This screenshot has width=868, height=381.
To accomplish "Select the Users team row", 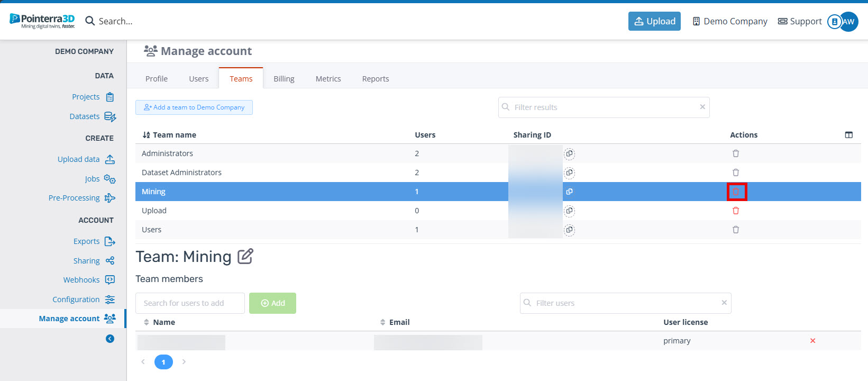I will tap(498, 230).
